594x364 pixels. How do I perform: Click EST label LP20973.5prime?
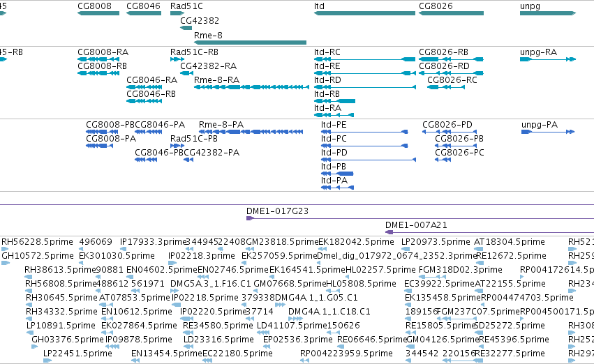point(436,242)
